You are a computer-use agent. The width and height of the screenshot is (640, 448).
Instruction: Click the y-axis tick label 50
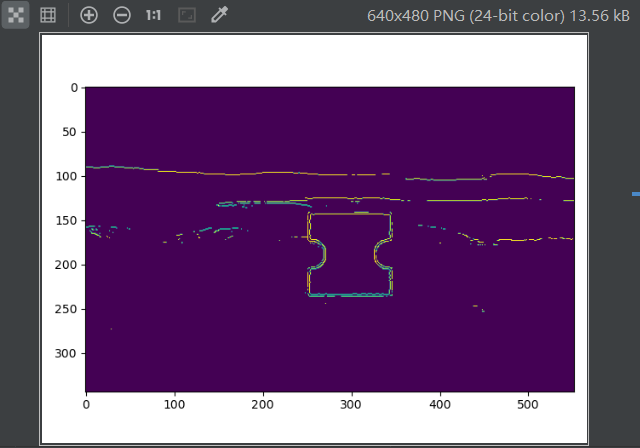point(71,132)
